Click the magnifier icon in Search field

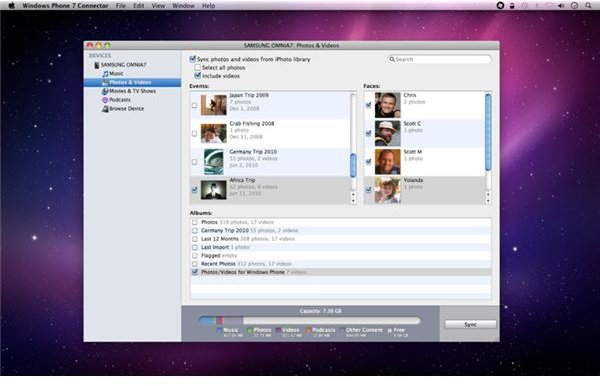click(392, 59)
